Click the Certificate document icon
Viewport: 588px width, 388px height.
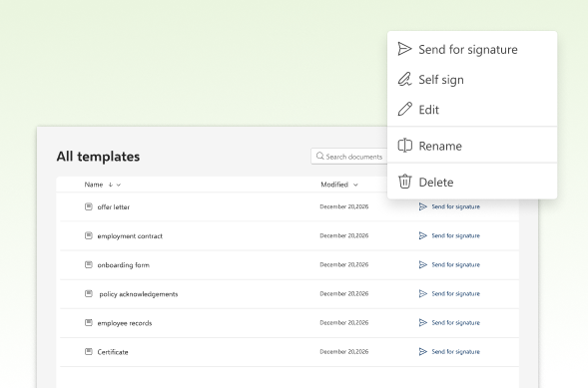tap(89, 352)
